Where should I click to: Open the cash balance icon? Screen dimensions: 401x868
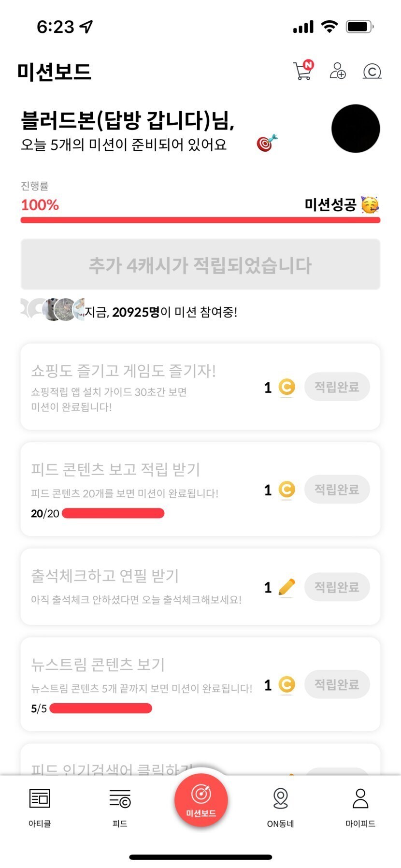[372, 72]
